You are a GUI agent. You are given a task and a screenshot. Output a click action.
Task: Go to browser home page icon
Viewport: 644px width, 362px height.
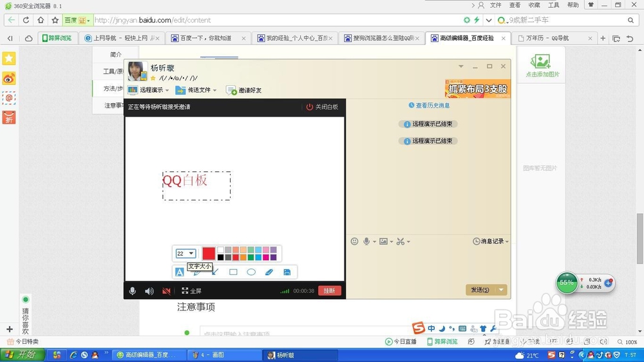(40, 20)
